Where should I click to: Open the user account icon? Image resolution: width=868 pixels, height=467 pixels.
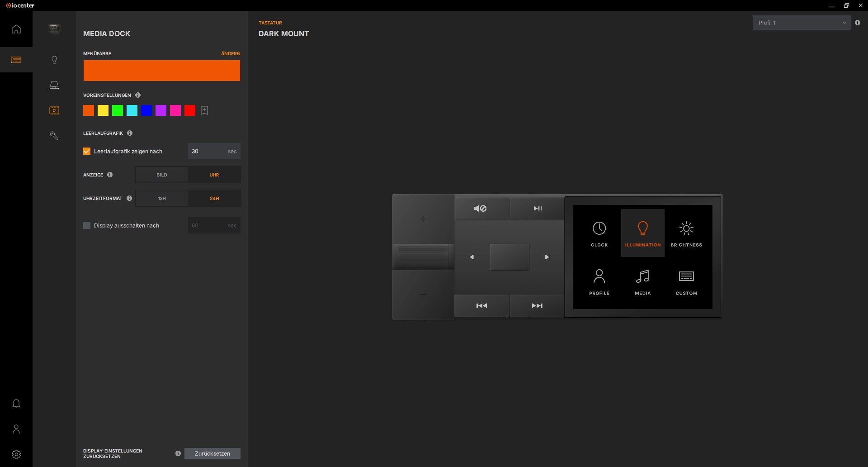[16, 429]
